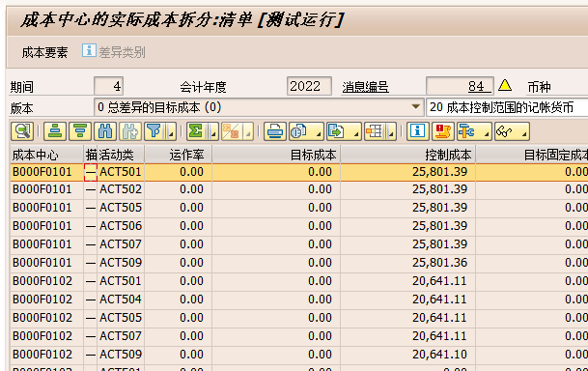Image resolution: width=588 pixels, height=371 pixels.
Task: Open the 消息编号 link
Action: pyautogui.click(x=365, y=87)
